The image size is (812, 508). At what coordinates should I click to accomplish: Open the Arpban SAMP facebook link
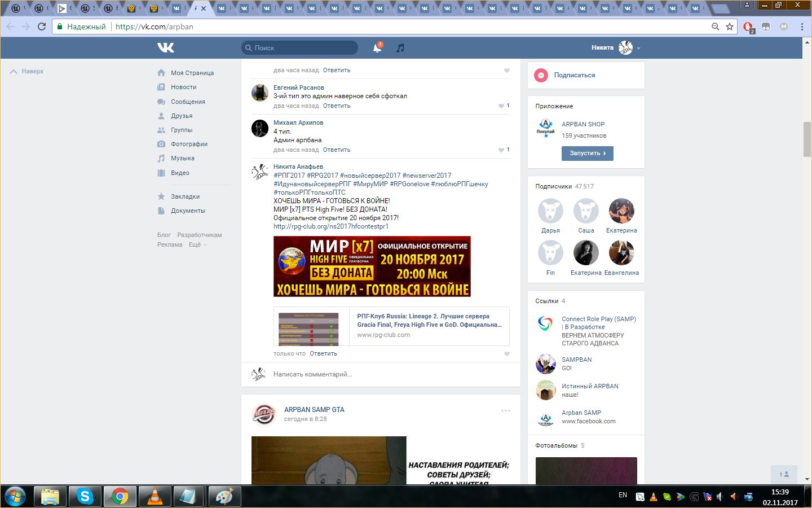(x=581, y=413)
